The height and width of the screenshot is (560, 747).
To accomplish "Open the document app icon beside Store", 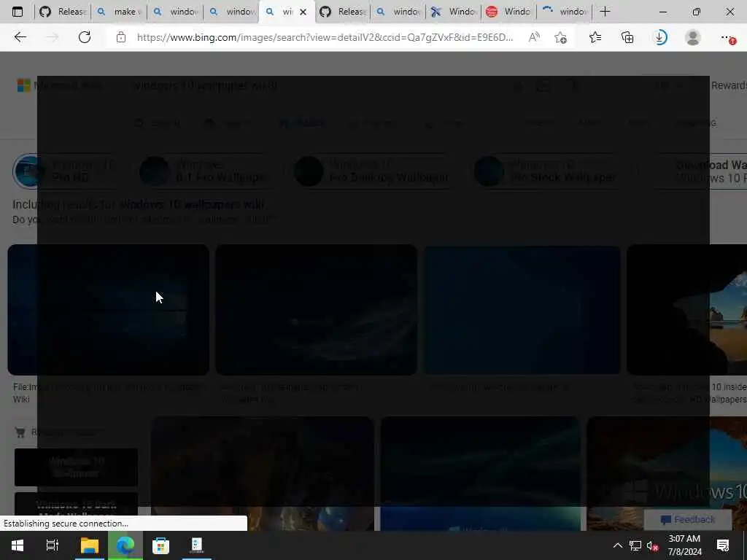I will pos(197,545).
